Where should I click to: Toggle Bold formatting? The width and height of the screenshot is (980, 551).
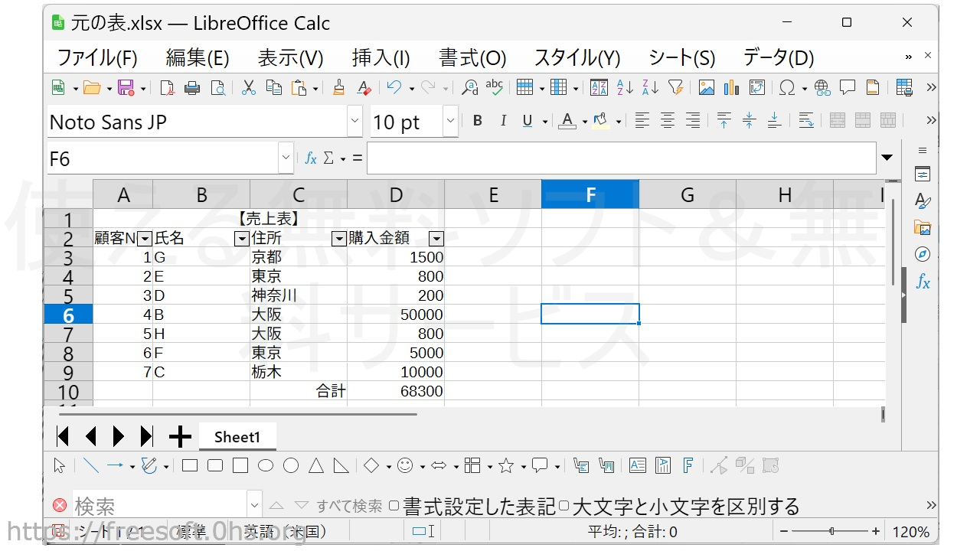tap(477, 121)
